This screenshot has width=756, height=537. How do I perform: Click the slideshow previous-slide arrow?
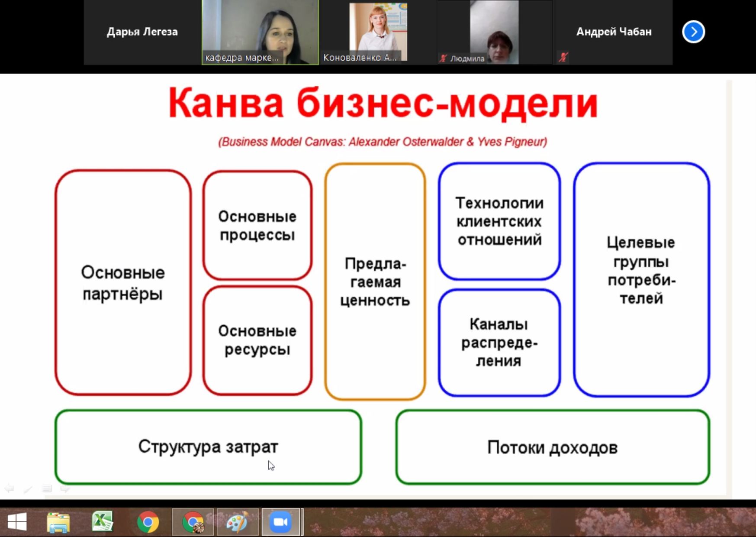point(9,488)
